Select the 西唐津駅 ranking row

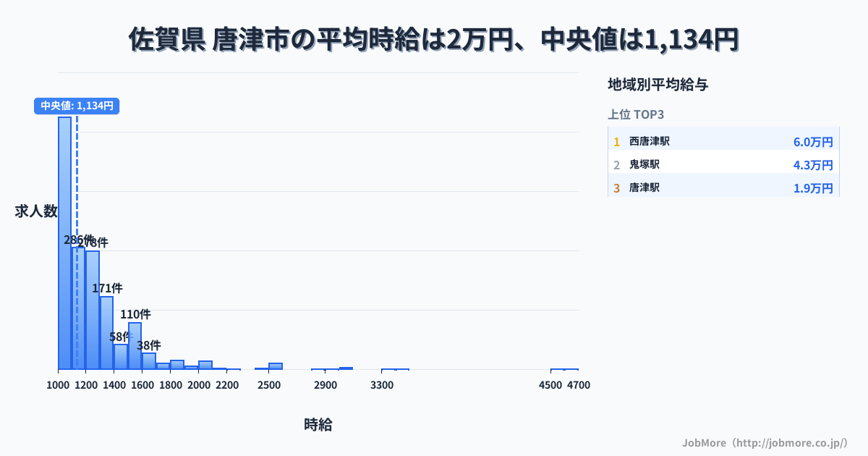point(723,142)
